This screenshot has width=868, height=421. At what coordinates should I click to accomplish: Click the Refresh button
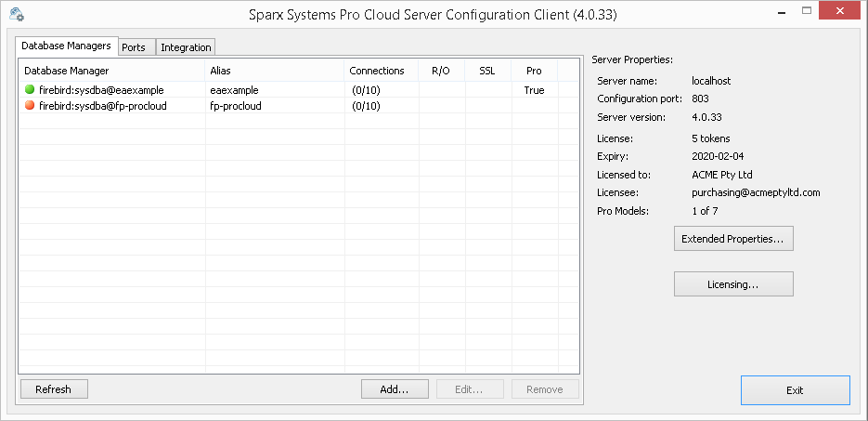(x=54, y=389)
